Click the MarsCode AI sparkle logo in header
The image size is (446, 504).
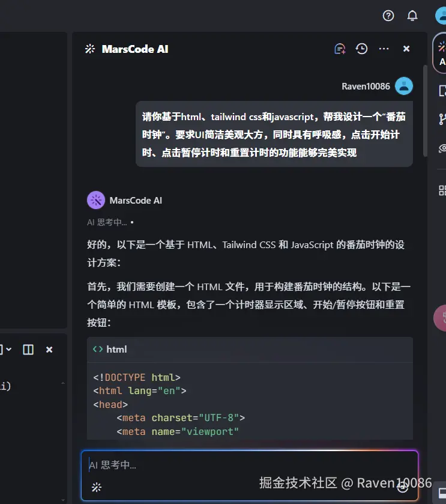90,49
